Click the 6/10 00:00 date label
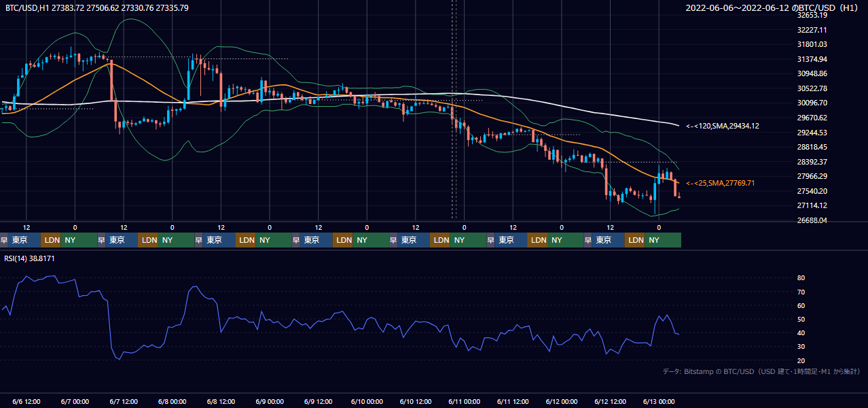Screen dimensions: 868x408 click(367, 401)
